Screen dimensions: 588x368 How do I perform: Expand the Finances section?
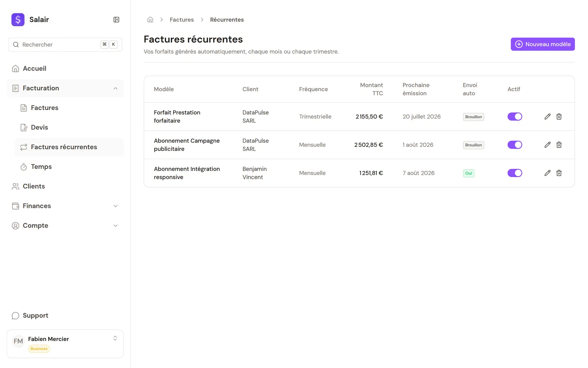(116, 206)
